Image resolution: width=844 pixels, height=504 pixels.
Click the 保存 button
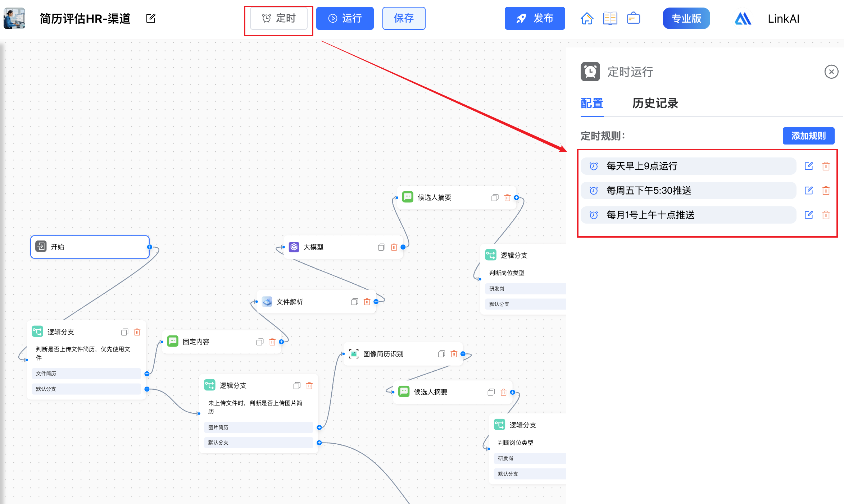pyautogui.click(x=404, y=18)
